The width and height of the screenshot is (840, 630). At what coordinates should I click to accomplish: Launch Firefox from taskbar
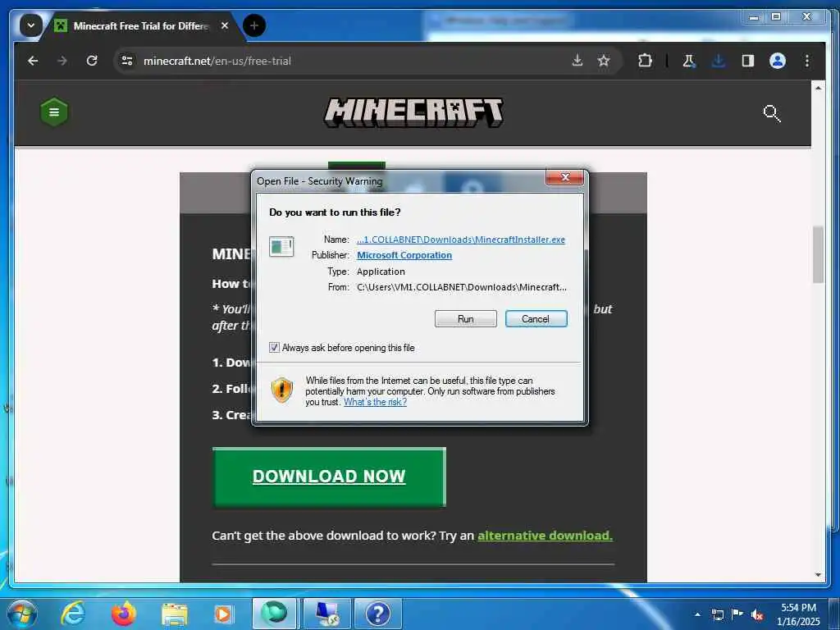123,614
